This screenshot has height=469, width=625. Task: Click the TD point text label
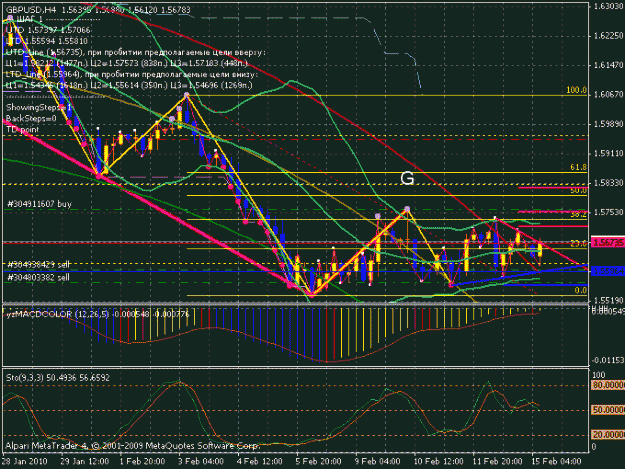[x=22, y=130]
